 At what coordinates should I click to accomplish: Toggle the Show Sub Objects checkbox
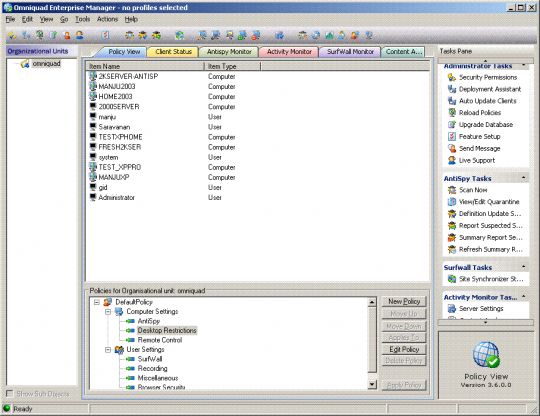tap(10, 393)
